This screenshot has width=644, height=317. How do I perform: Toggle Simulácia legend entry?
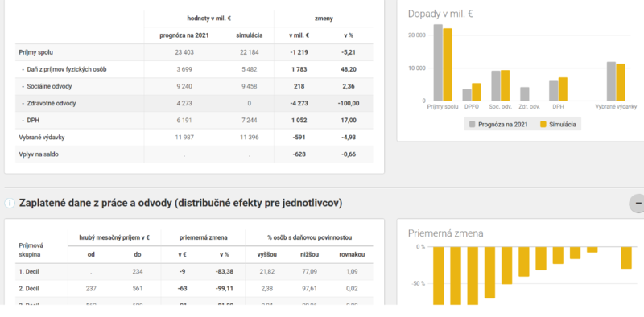click(559, 124)
